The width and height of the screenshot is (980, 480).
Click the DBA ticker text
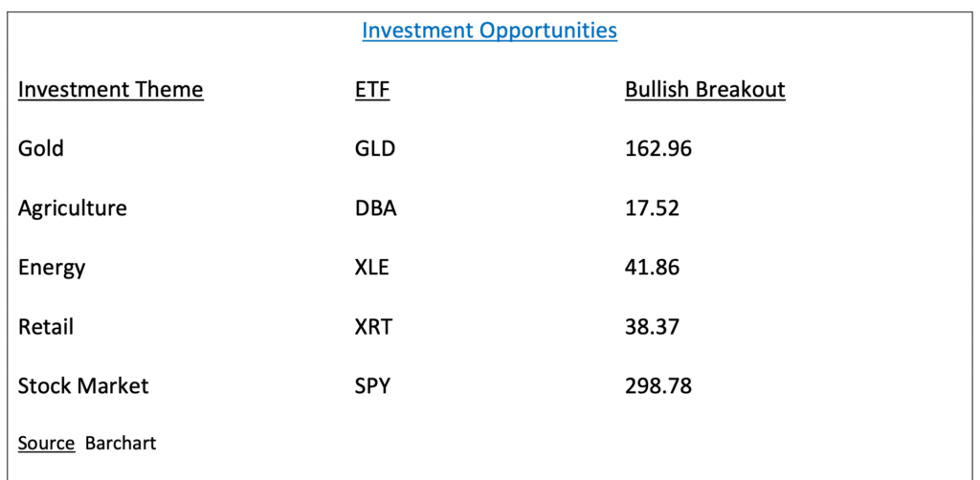point(375,207)
